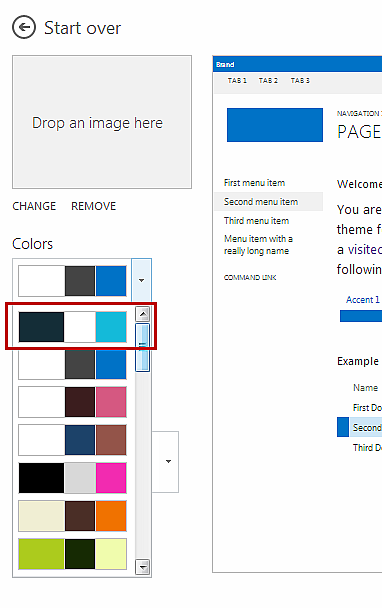Click the Brand title in preview header
Image resolution: width=382 pixels, height=608 pixels.
(225, 64)
